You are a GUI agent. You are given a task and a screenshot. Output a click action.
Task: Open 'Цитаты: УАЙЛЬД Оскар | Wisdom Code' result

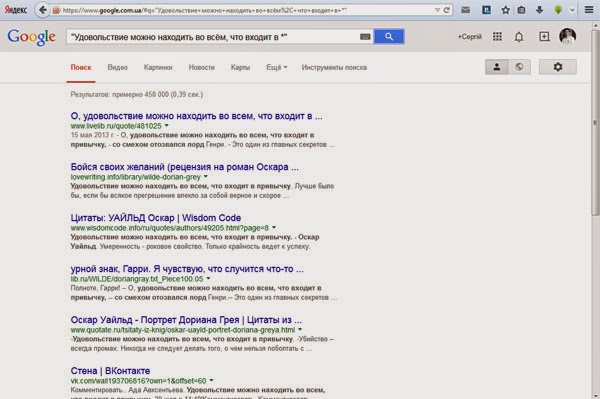click(x=156, y=218)
